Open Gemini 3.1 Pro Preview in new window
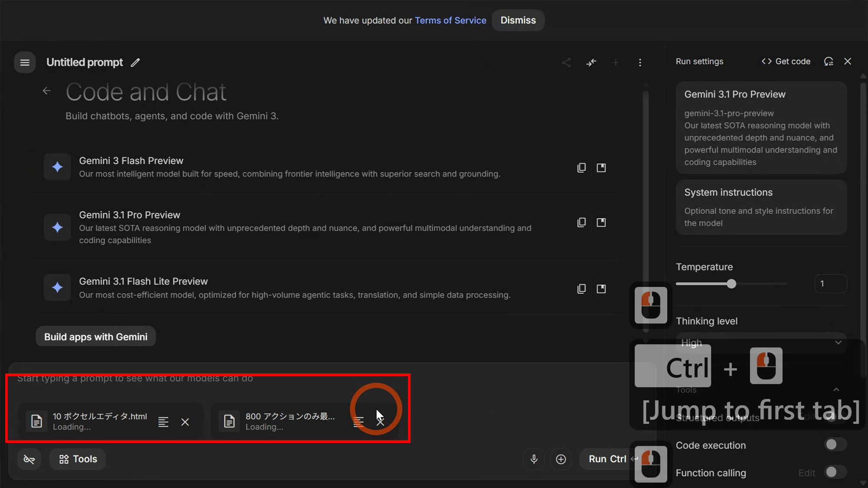Image resolution: width=868 pixels, height=488 pixels. [601, 223]
